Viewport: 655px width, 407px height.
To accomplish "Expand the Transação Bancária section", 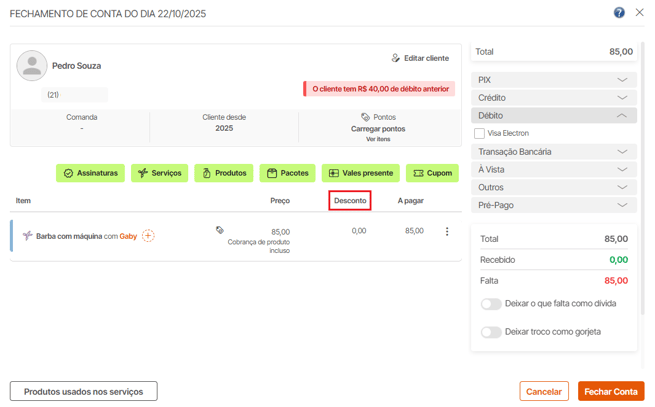I will tap(553, 152).
